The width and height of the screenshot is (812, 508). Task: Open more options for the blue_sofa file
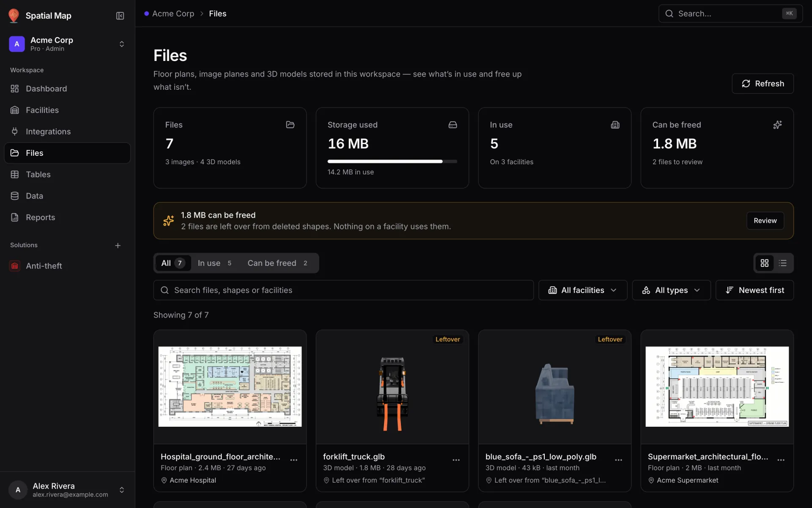pyautogui.click(x=619, y=460)
